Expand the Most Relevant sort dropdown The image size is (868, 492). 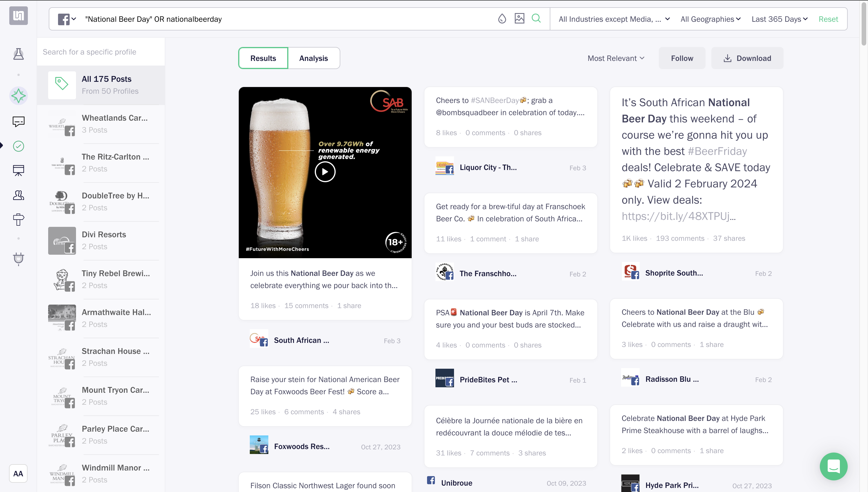pyautogui.click(x=616, y=58)
